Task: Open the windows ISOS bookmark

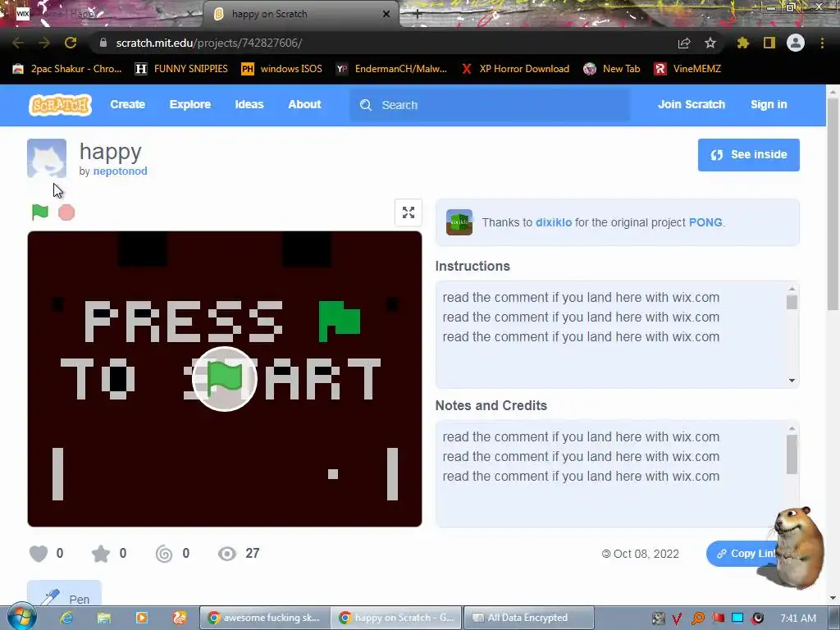Action: pyautogui.click(x=282, y=69)
